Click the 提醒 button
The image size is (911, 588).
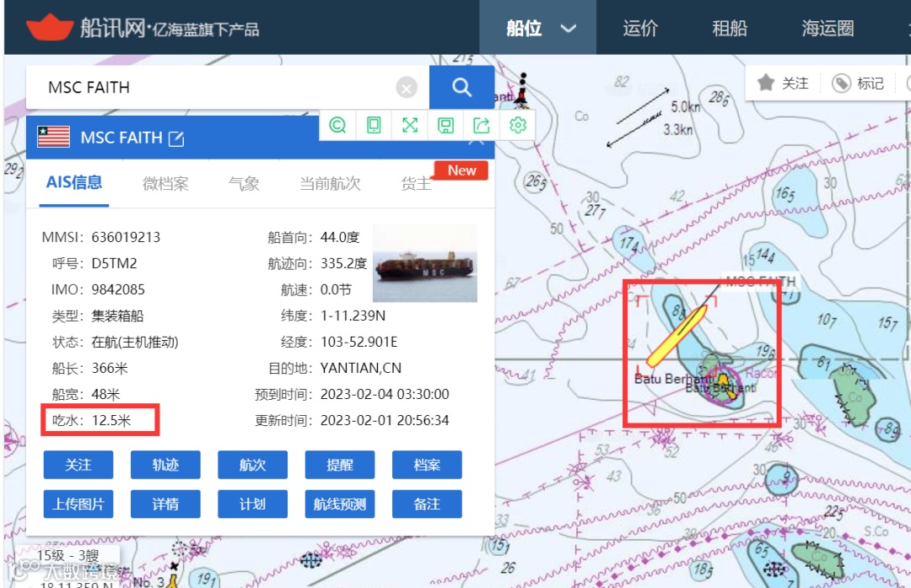[x=340, y=465]
